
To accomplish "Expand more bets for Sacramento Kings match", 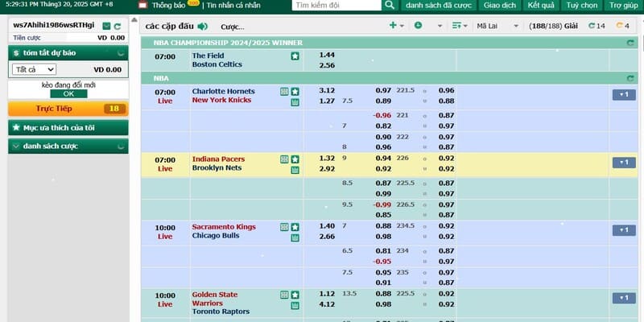I will coord(624,230).
